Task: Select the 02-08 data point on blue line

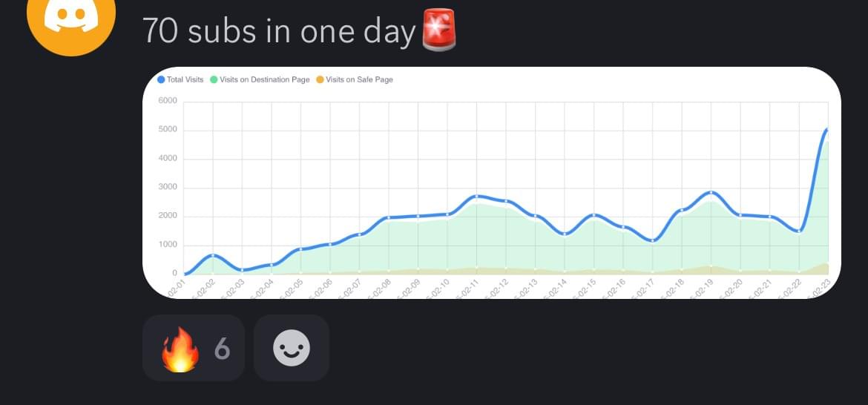Action: click(389, 218)
